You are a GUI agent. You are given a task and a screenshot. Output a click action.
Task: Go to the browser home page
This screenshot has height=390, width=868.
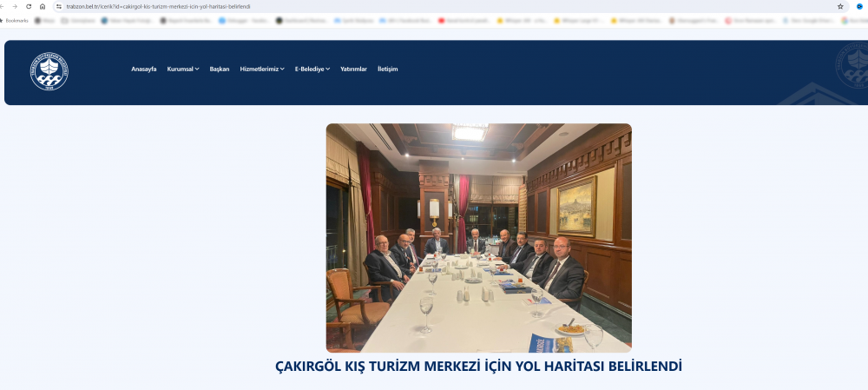(43, 6)
